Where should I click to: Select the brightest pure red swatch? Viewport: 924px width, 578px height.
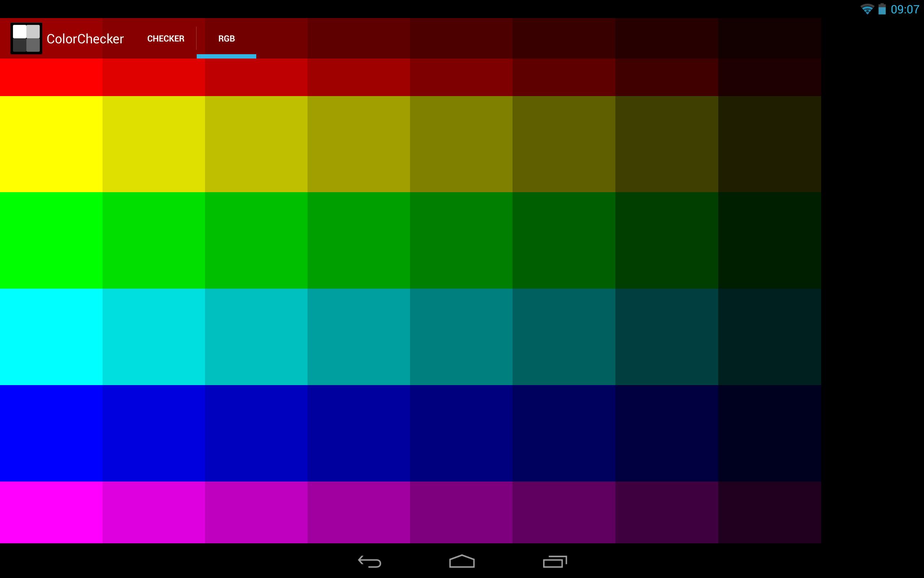coord(51,77)
